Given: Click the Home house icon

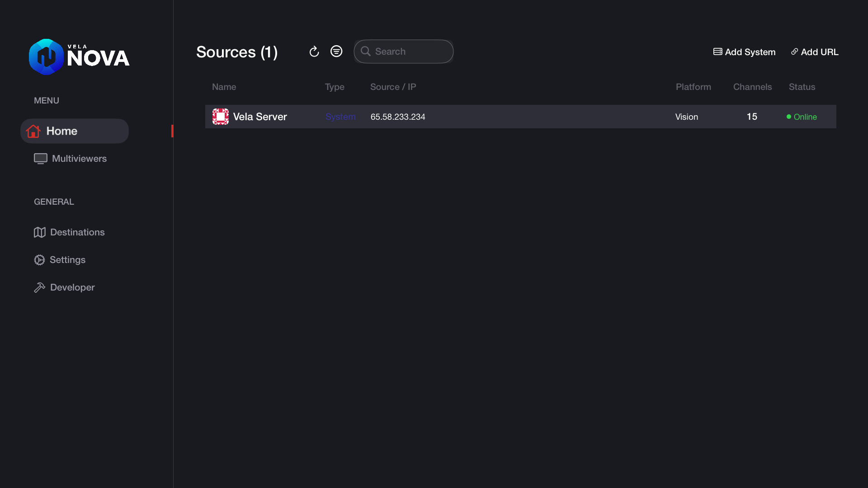Looking at the screenshot, I should tap(33, 131).
